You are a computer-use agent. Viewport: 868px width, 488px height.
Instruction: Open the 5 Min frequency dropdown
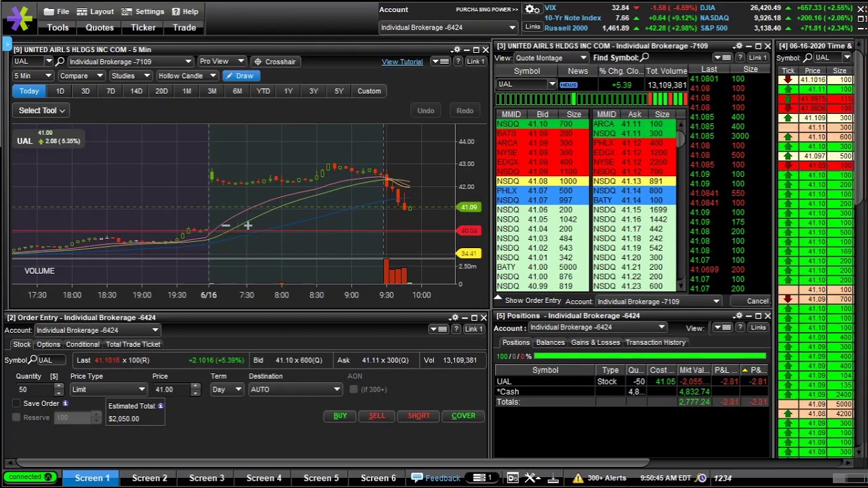point(32,76)
